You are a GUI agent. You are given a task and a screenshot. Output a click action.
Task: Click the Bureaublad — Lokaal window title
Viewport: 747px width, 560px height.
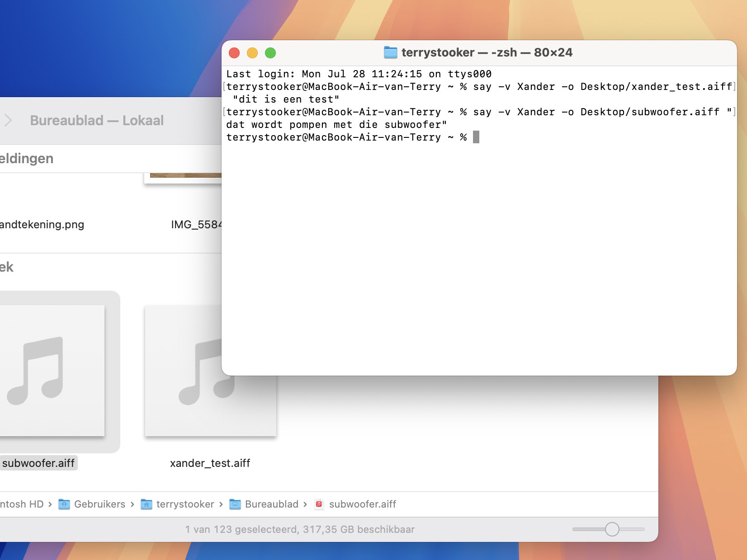click(97, 120)
